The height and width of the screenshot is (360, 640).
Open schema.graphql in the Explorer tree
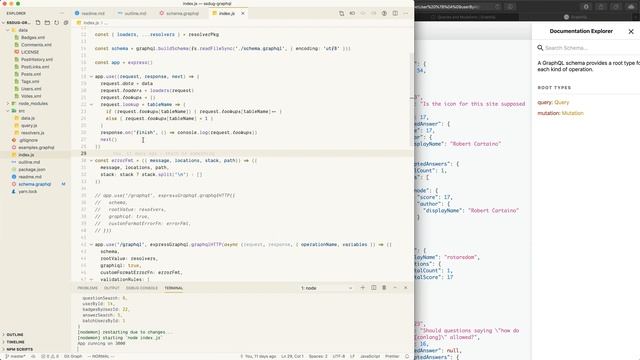[35, 184]
